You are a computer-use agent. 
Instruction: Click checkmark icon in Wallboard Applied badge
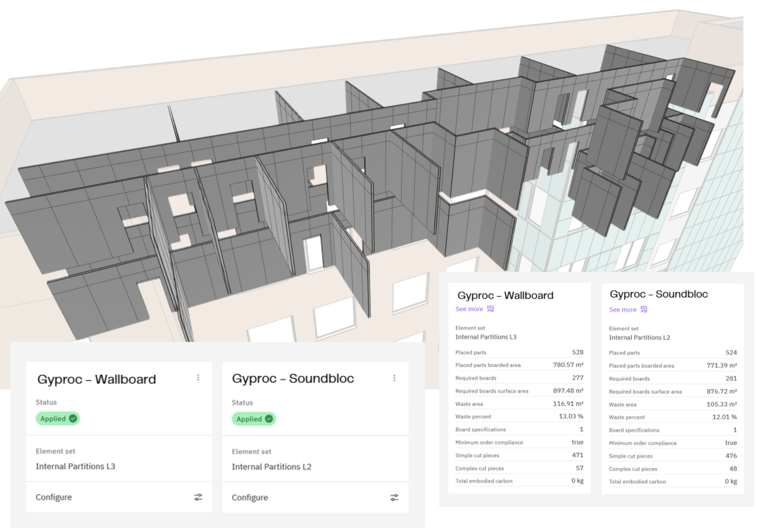coord(73,419)
